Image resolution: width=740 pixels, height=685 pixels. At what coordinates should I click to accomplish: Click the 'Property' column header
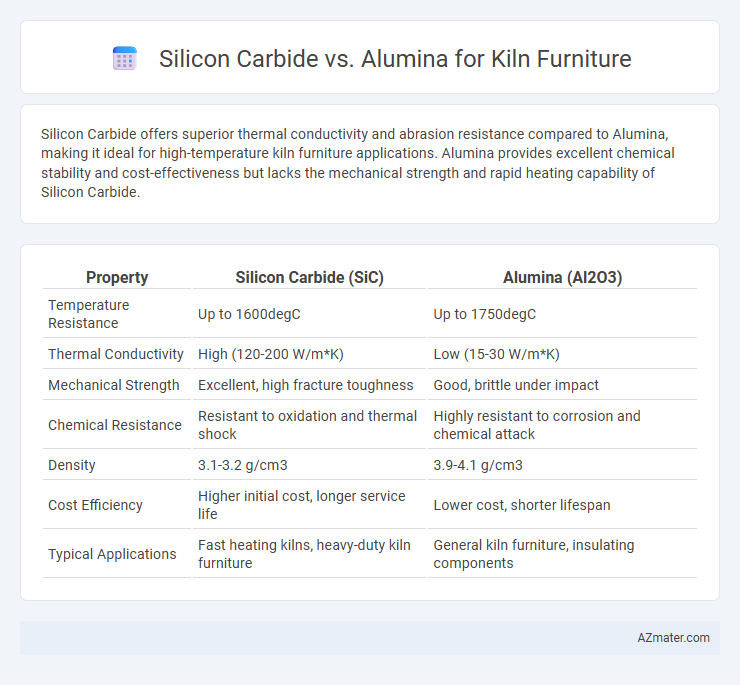(117, 277)
